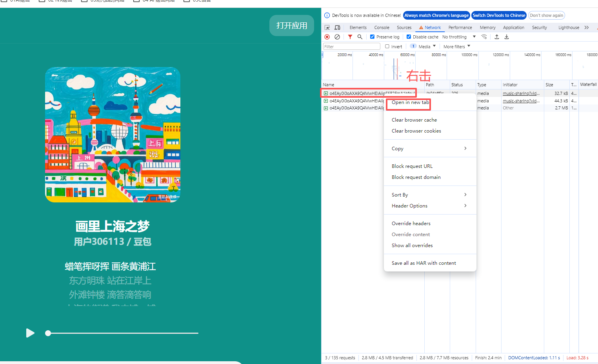This screenshot has width=598, height=364.
Task: Click Always match Chrome's language
Action: (x=436, y=15)
